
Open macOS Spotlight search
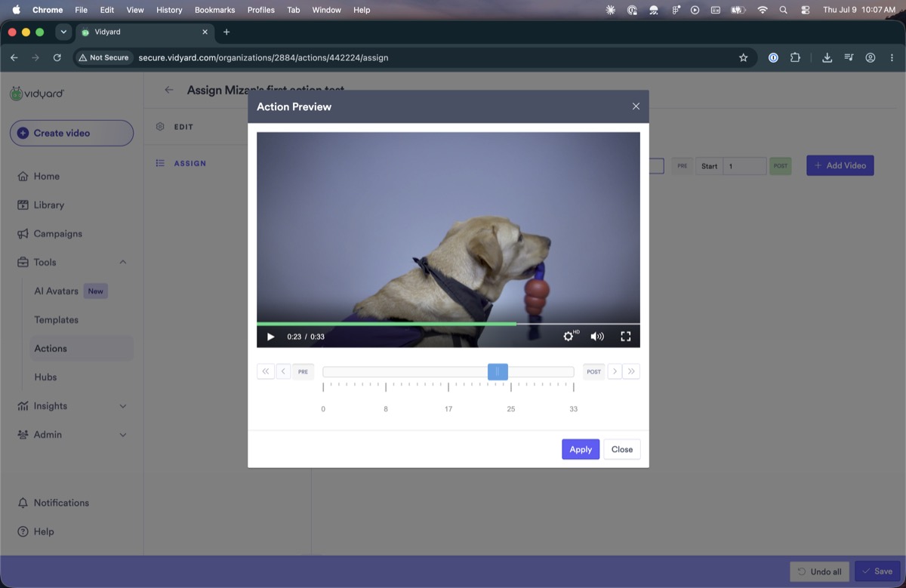tap(783, 10)
